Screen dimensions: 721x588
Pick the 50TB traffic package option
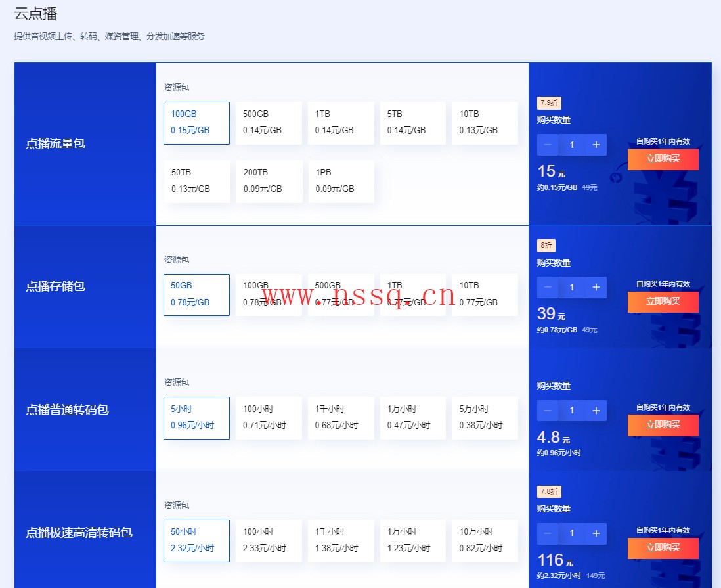pyautogui.click(x=196, y=181)
